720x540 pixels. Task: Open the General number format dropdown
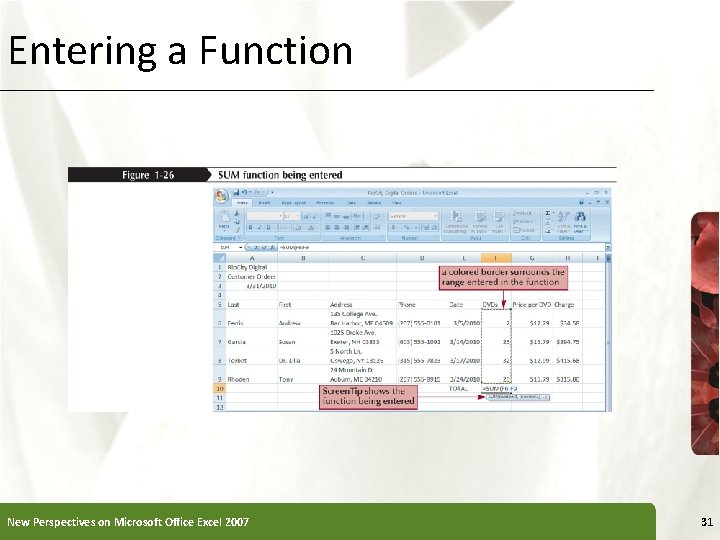click(413, 216)
